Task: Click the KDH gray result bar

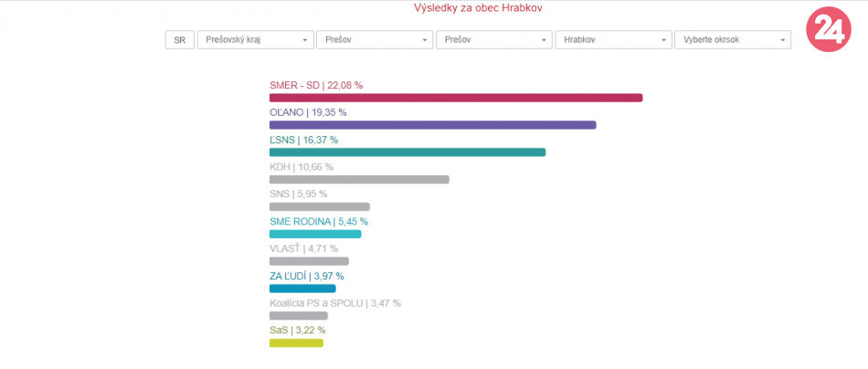Action: [x=359, y=179]
